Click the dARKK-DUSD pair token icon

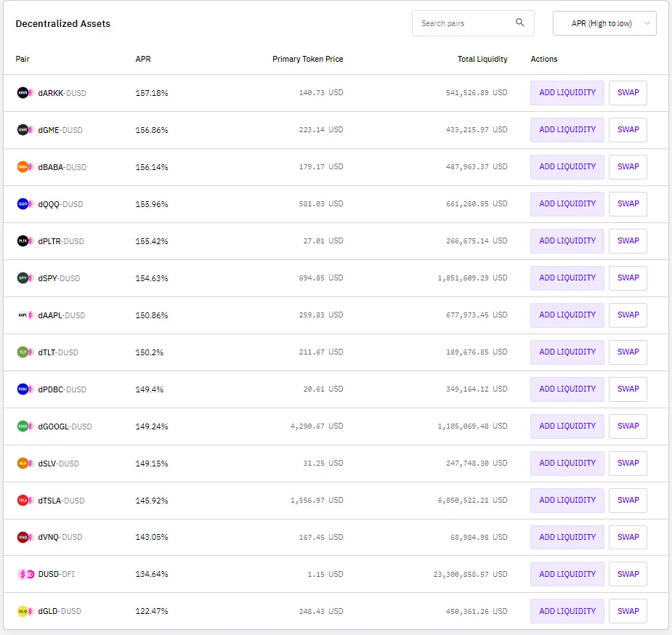pyautogui.click(x=25, y=92)
